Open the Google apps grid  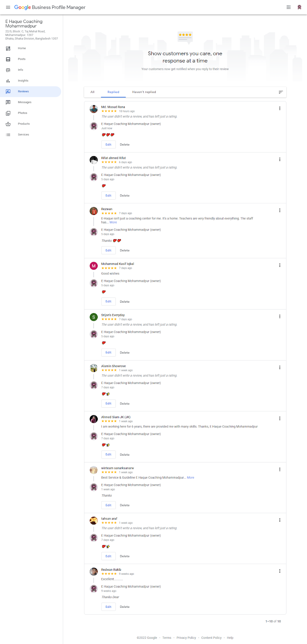pos(288,7)
